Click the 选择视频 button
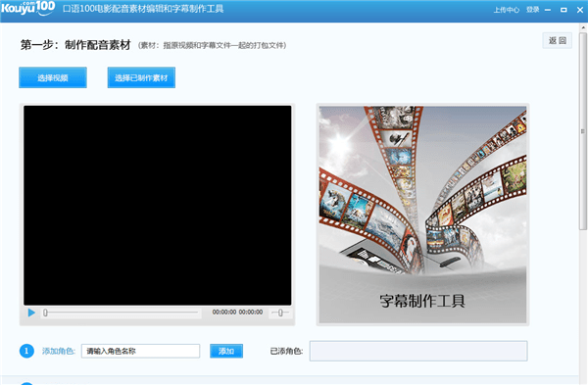This screenshot has height=385, width=588. click(x=53, y=77)
